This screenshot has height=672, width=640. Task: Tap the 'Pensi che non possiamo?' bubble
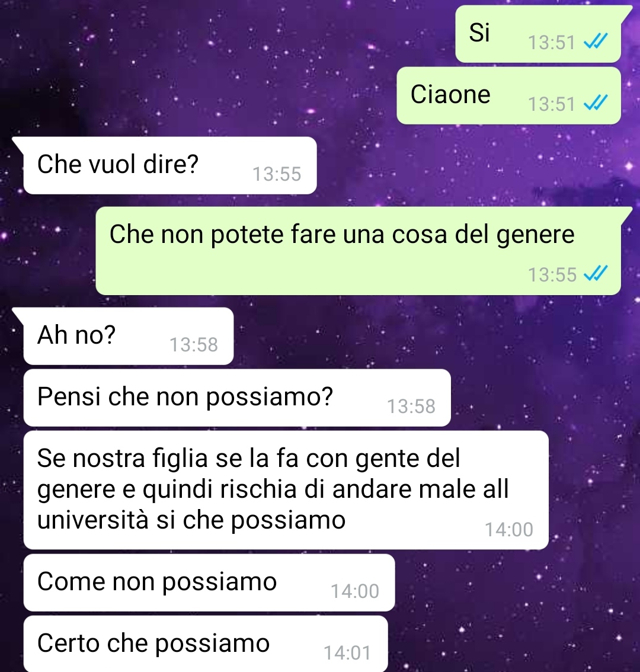237,398
